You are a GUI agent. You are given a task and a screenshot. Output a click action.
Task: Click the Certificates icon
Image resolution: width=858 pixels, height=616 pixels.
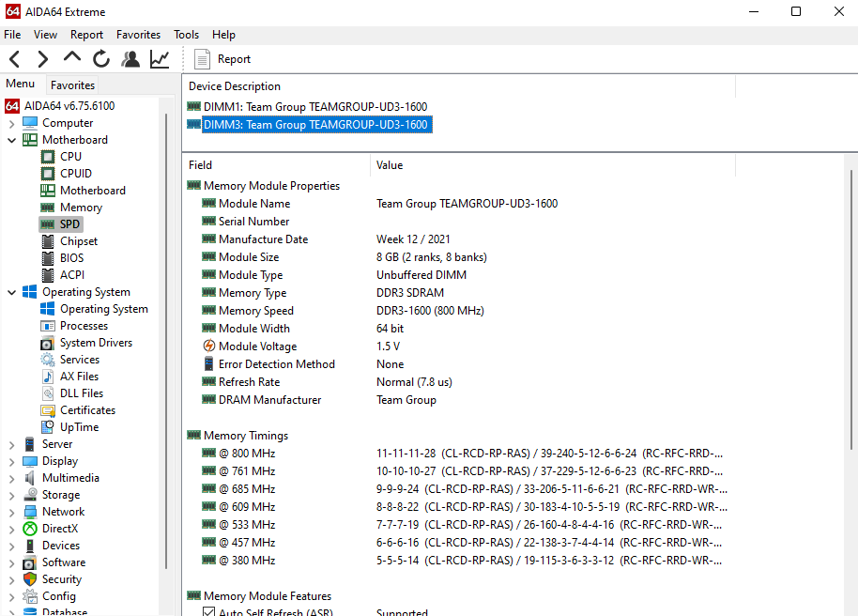[x=48, y=410]
